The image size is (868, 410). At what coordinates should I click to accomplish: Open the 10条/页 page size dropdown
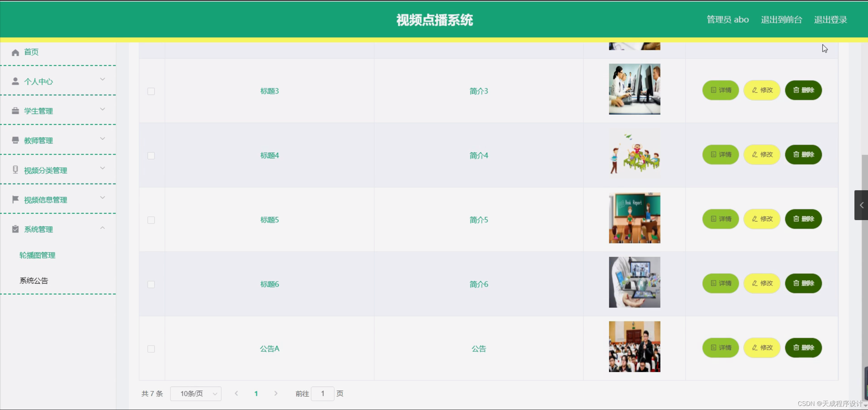click(x=196, y=394)
